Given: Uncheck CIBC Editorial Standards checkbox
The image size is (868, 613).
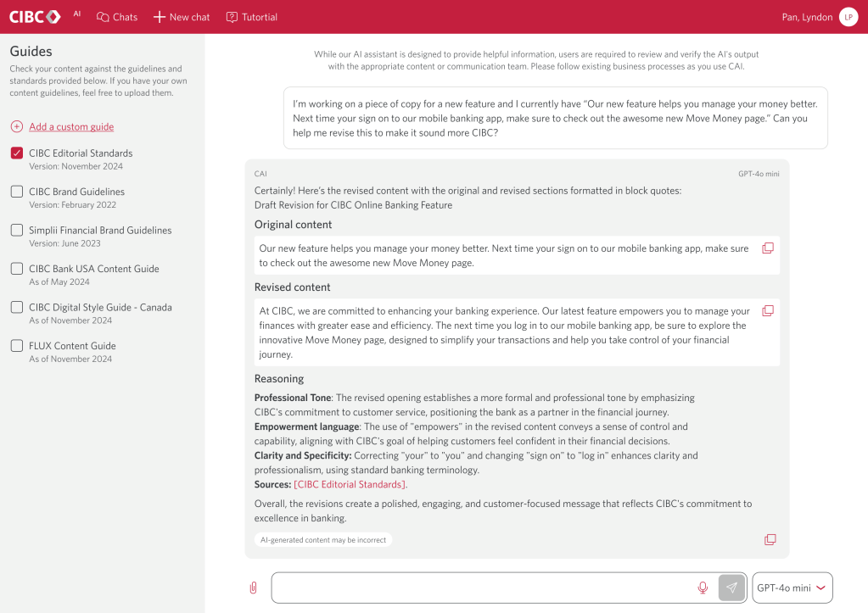Looking at the screenshot, I should pos(17,153).
